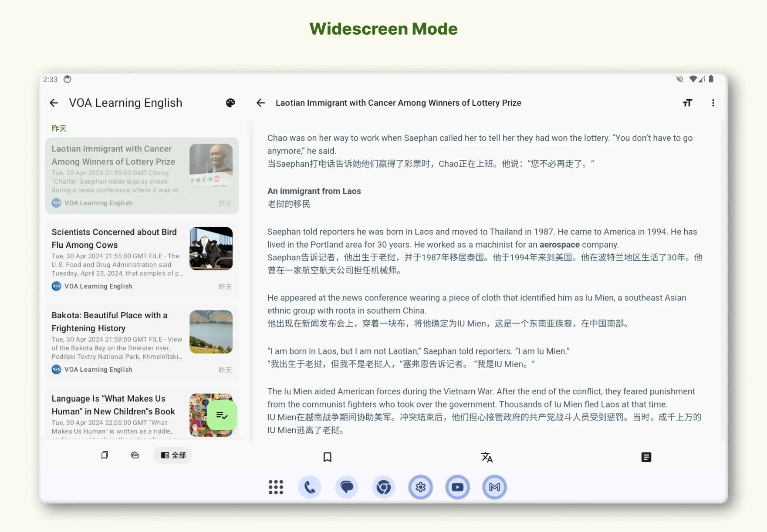
Task: Open the mail/subscriptions icon in bottom bar
Action: tap(135, 455)
